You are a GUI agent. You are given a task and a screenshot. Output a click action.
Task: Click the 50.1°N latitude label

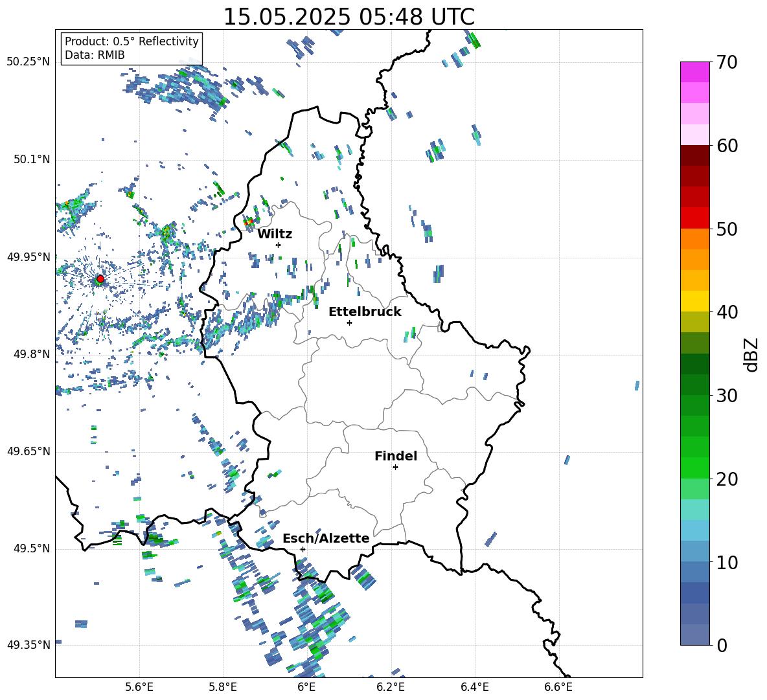point(32,159)
